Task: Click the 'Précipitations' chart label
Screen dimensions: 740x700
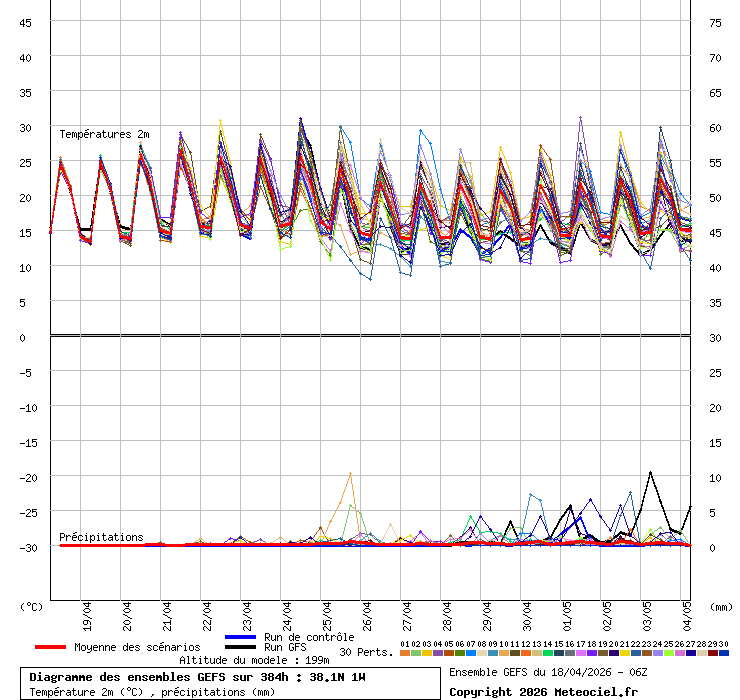Action: [101, 537]
